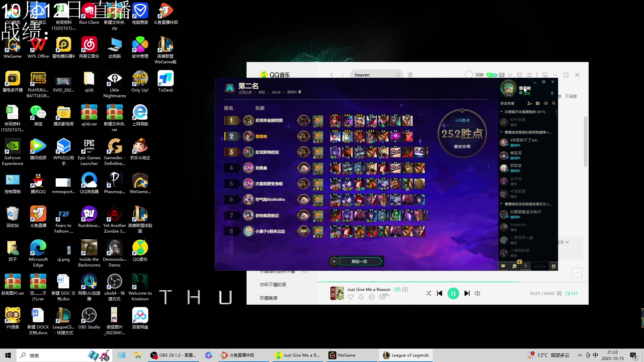Select friend 扫黑禁毒坚决执行
The height and width of the screenshot is (362, 644).
528,214
